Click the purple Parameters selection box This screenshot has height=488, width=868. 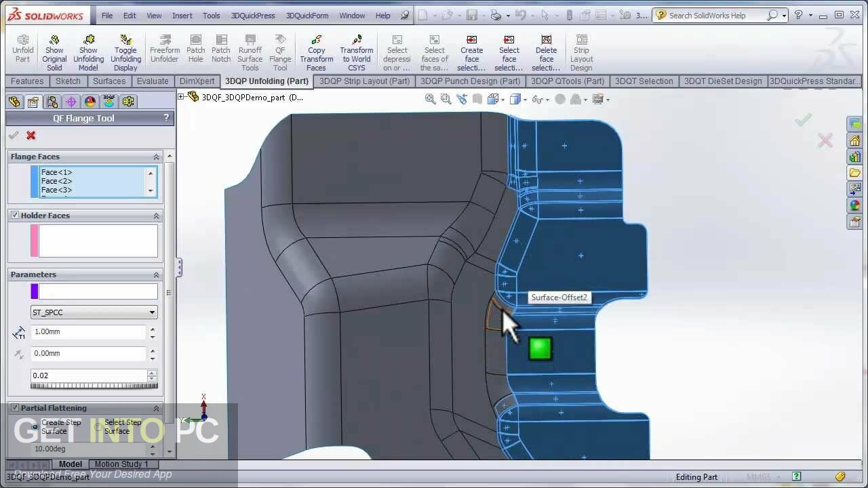point(98,291)
